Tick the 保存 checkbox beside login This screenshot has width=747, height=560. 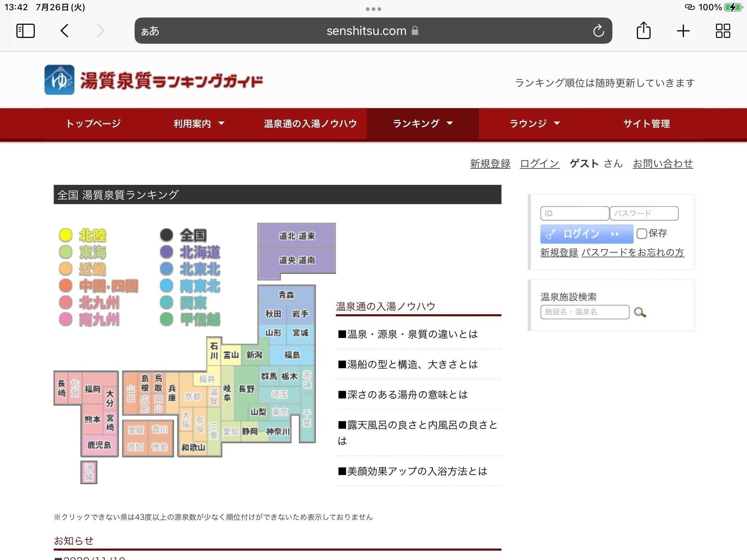tap(642, 233)
